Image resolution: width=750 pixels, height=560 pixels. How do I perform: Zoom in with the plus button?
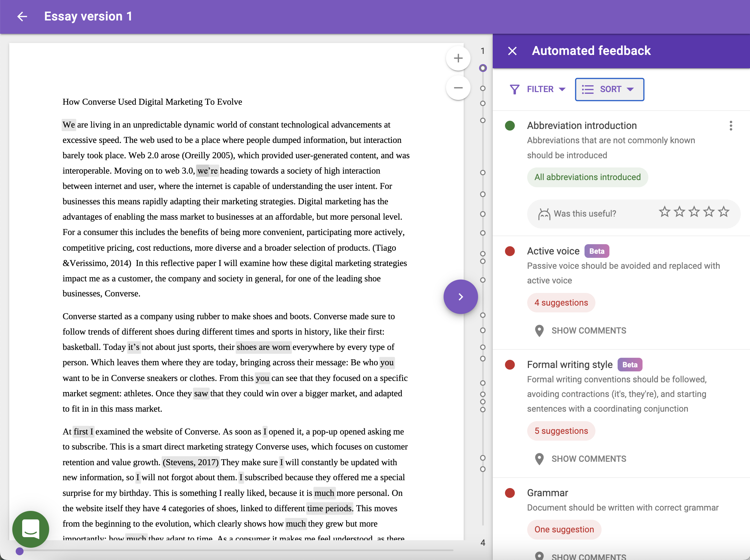pos(458,58)
